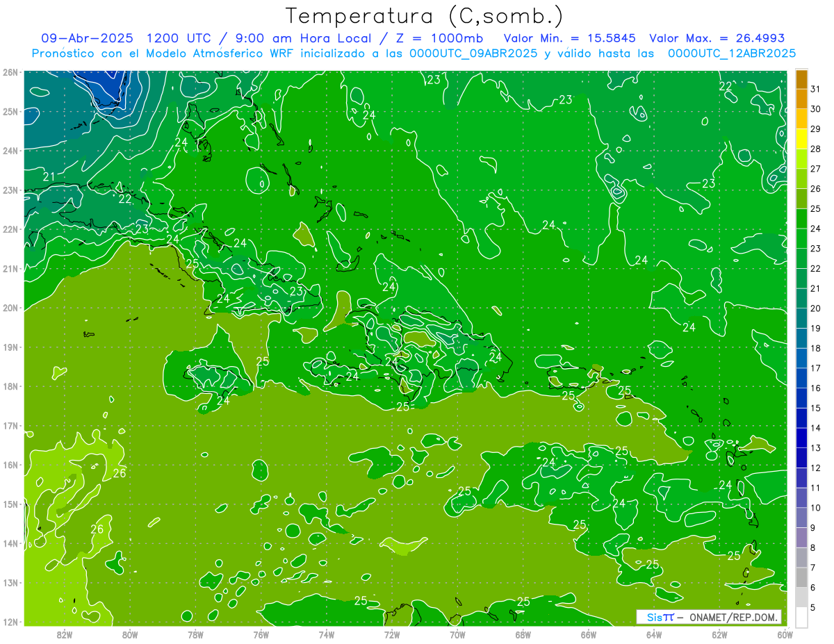Click the "15N" latitude axis label

[x=10, y=504]
